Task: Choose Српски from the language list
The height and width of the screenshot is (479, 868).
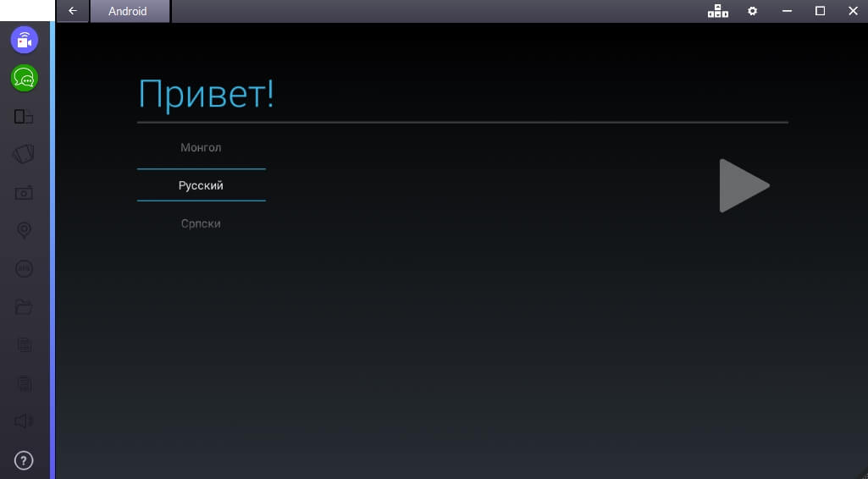Action: click(x=201, y=224)
